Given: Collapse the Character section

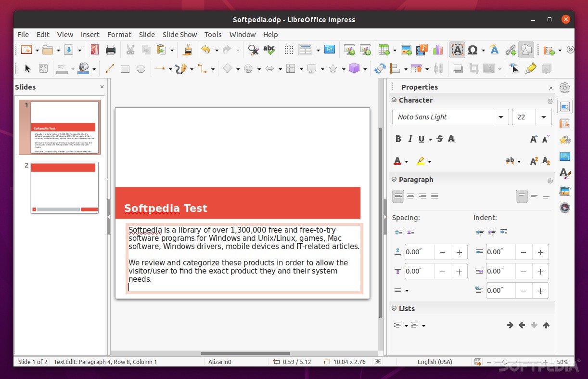Looking at the screenshot, I should tap(394, 100).
